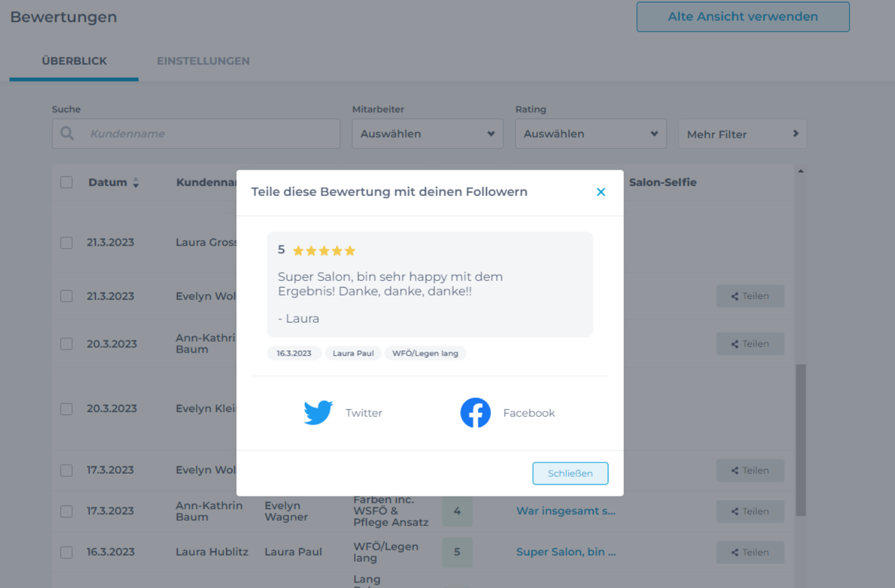
Task: Click the Kundenname column header
Action: pyautogui.click(x=206, y=182)
